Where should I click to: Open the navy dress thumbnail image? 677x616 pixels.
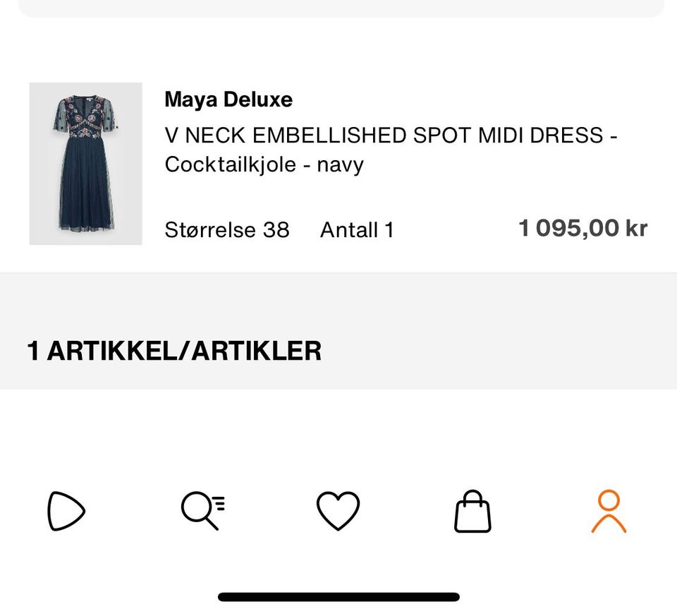pyautogui.click(x=85, y=163)
